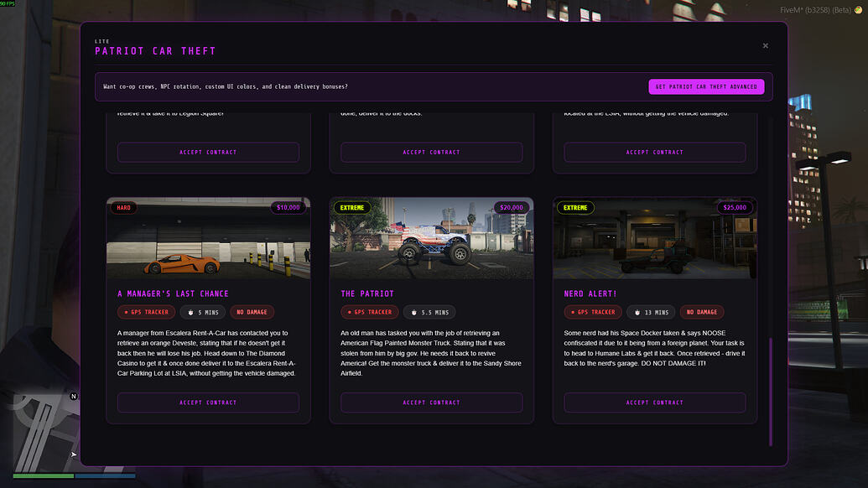The image size is (868, 488).
Task: Accept contract for the docks delivery job
Action: point(431,152)
